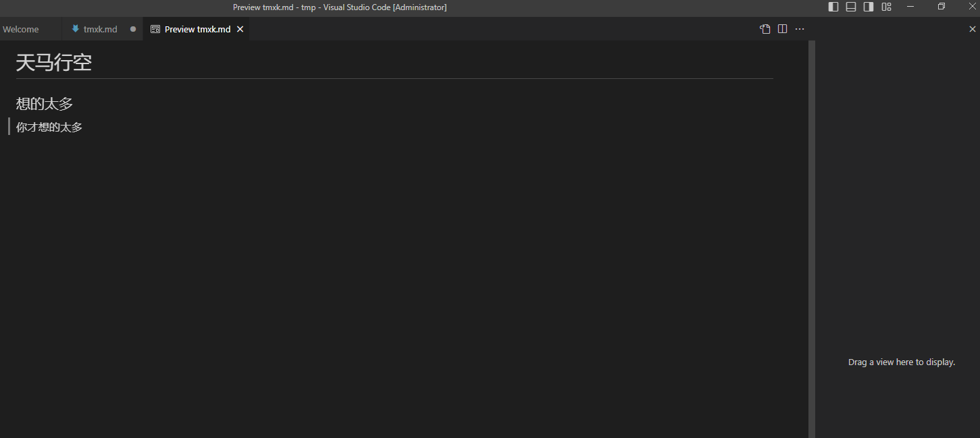This screenshot has width=980, height=438.
Task: Click the Drag a view here area
Action: [901, 362]
